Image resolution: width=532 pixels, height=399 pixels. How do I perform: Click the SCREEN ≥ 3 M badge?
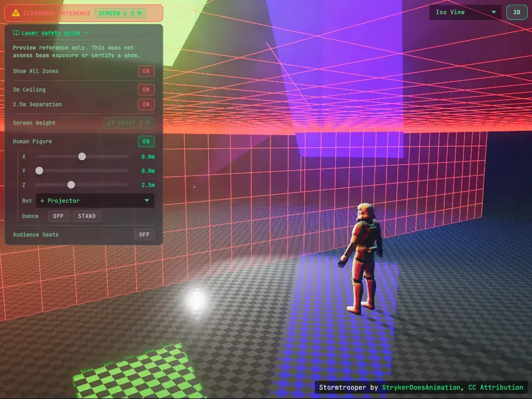(x=120, y=13)
